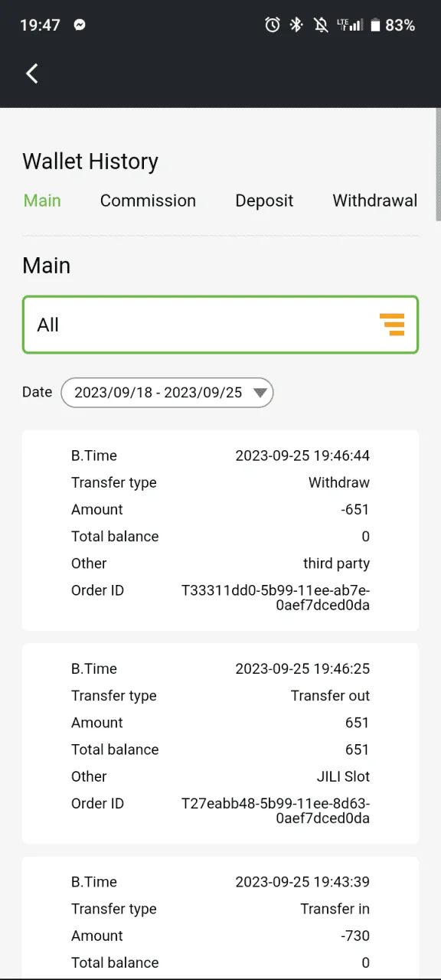
Task: Tap the Withdraw transaction amount -651
Action: 355,510
